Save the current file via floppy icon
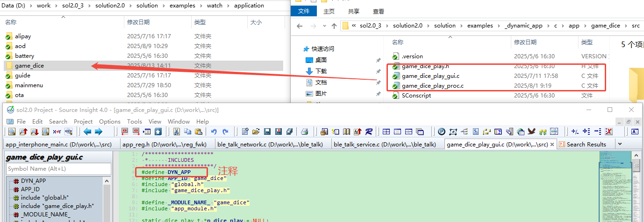Image resolution: width=644 pixels, height=222 pixels. 267,132
